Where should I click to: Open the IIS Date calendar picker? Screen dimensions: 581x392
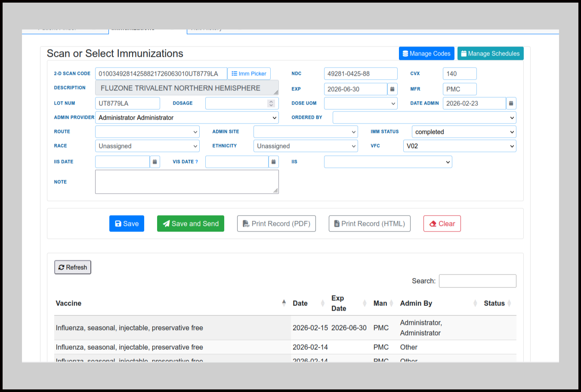point(155,162)
